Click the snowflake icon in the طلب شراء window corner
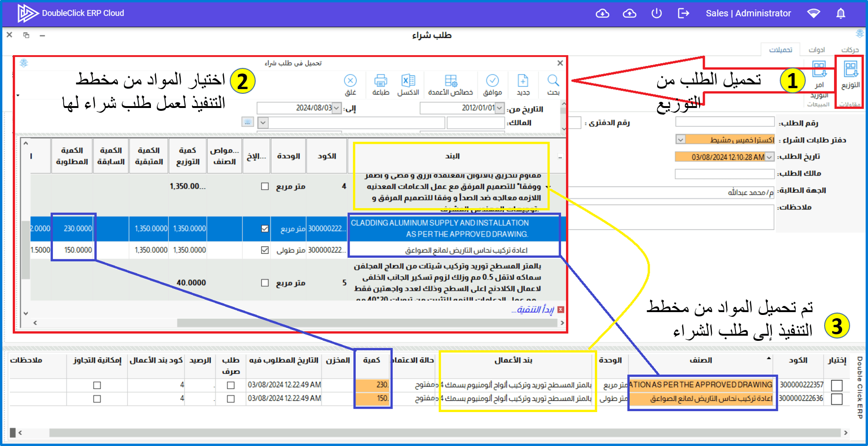868x446 pixels. pos(860,33)
